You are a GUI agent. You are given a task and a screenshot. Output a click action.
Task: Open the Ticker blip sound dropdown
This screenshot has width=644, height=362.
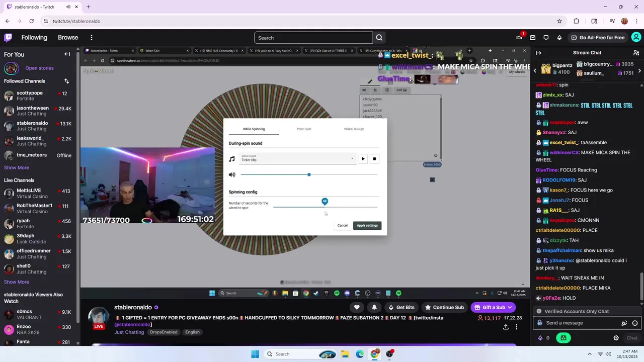point(297,158)
